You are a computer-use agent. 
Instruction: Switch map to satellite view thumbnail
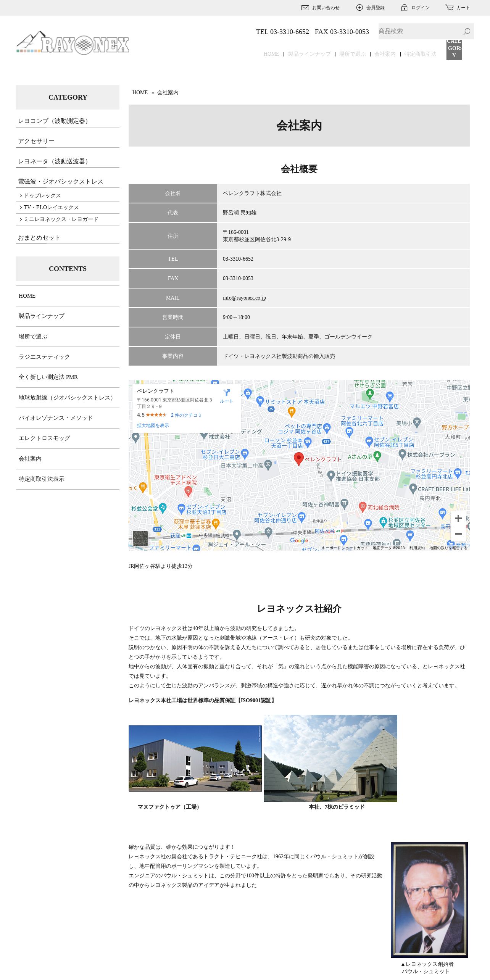(140, 538)
